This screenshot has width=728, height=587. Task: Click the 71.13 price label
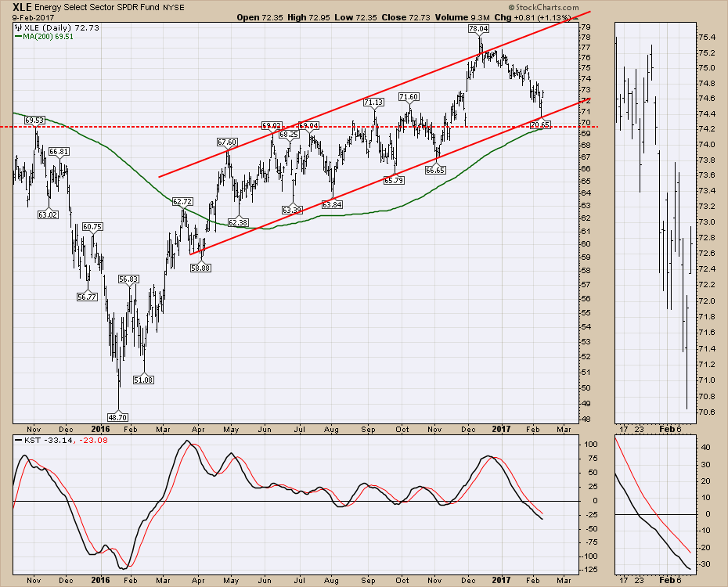click(x=373, y=102)
